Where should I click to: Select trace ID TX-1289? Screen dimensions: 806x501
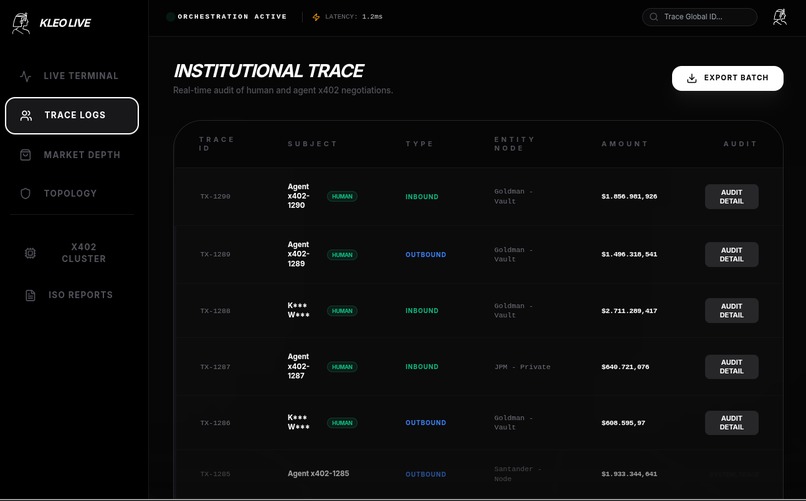[215, 254]
